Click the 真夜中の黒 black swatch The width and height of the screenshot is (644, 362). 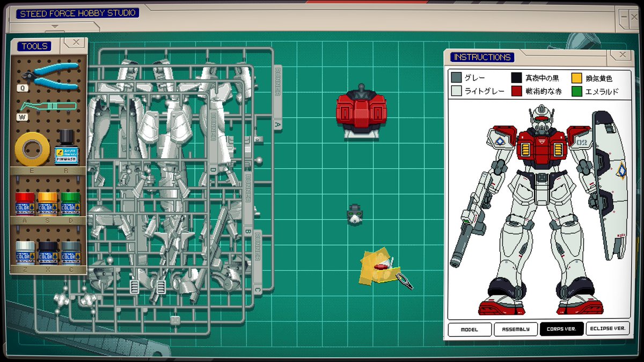click(x=517, y=78)
